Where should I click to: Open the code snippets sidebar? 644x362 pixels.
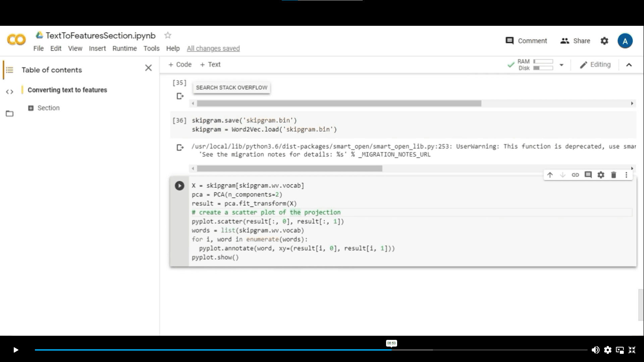point(9,92)
